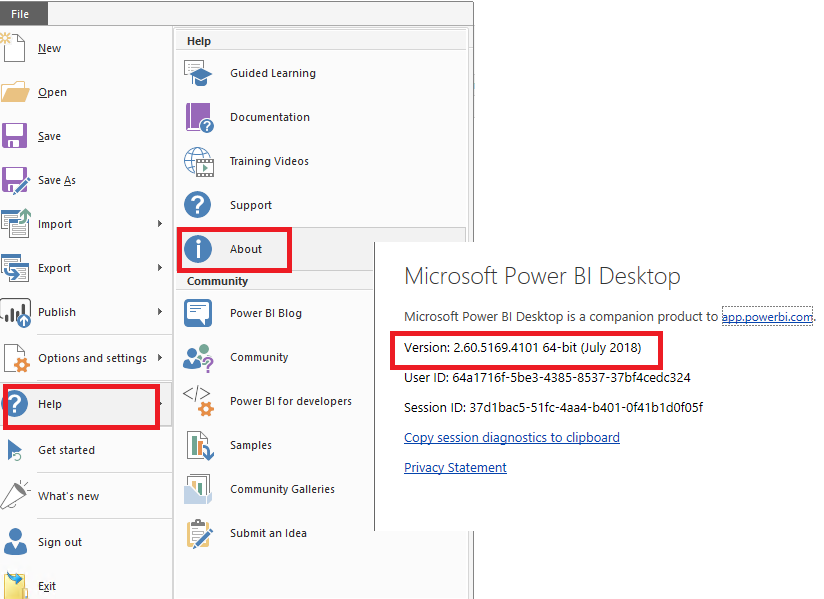Choose Save As from the File menu

[x=57, y=180]
